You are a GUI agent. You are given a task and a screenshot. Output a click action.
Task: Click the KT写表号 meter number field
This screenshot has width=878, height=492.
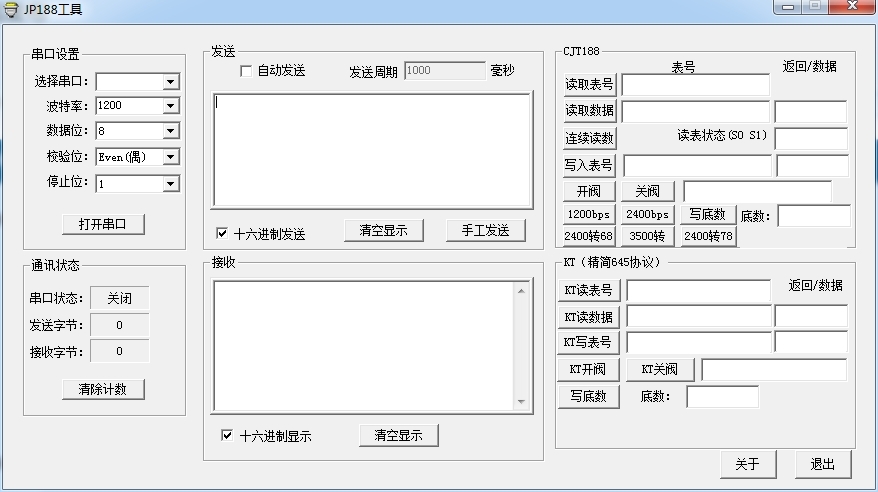point(698,342)
